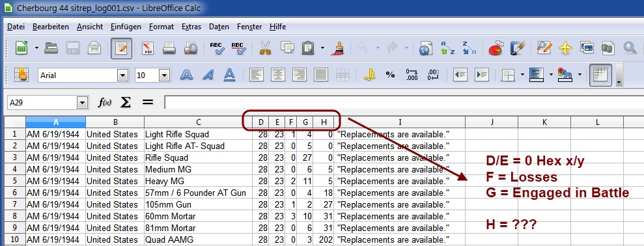Click the Zoom magnifier icon
The width and height of the screenshot is (644, 246).
point(630,48)
